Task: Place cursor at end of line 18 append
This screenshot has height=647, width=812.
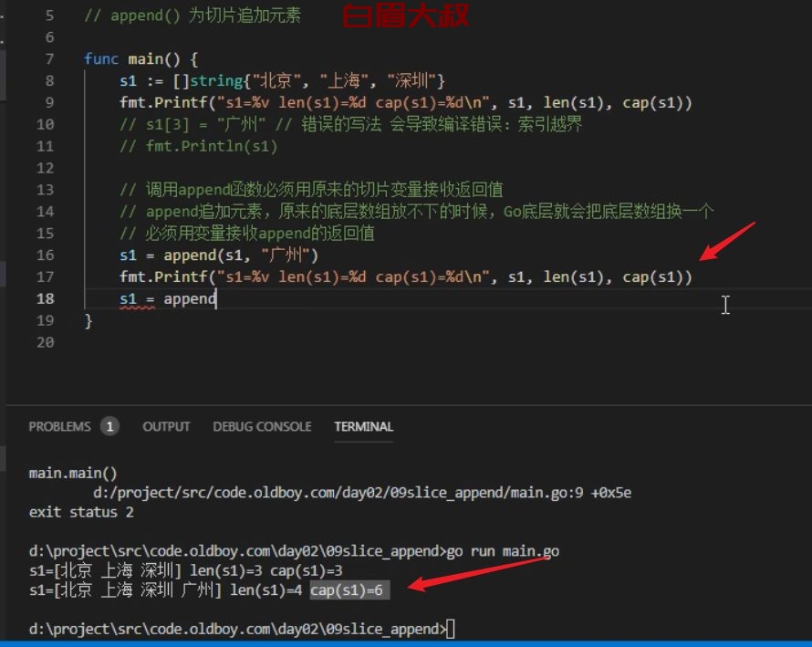Action: (x=216, y=299)
